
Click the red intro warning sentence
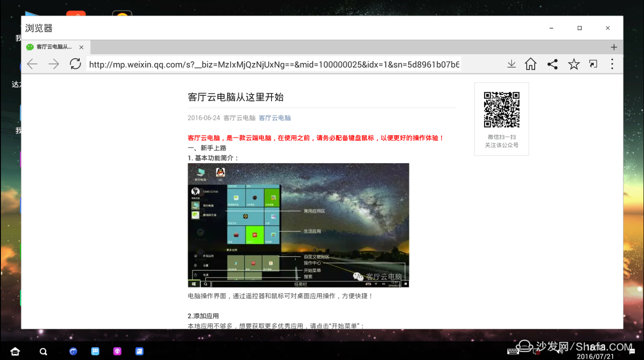point(316,138)
